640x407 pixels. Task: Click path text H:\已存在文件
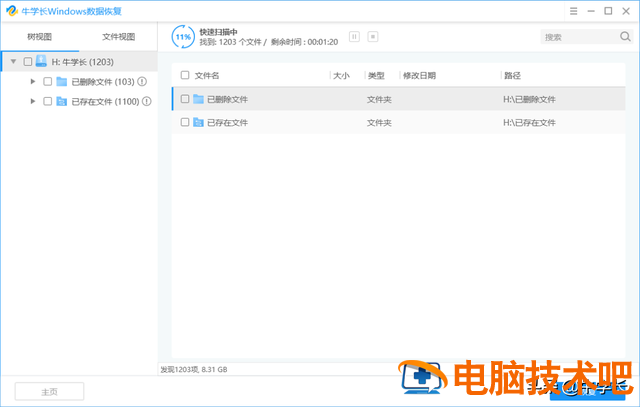pos(529,122)
